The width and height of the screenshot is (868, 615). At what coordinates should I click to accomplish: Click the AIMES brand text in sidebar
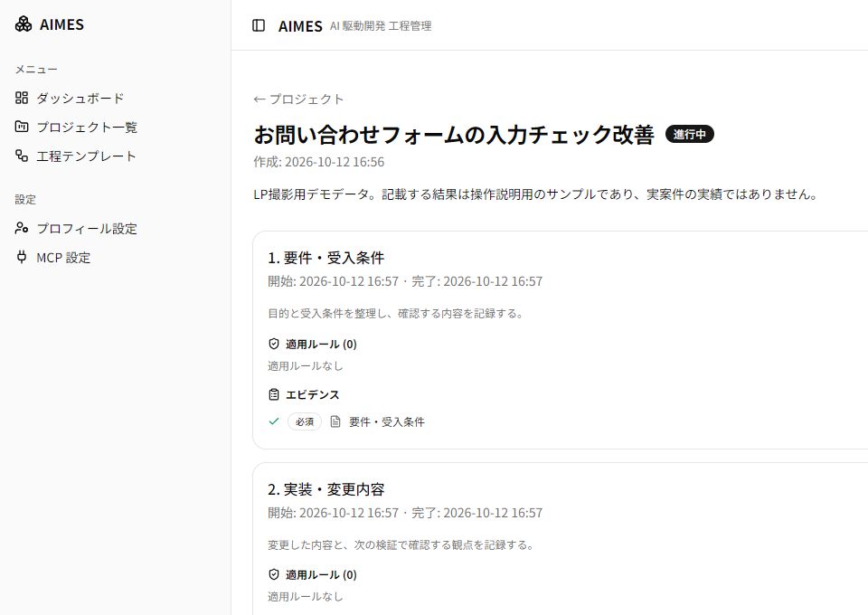click(x=62, y=24)
